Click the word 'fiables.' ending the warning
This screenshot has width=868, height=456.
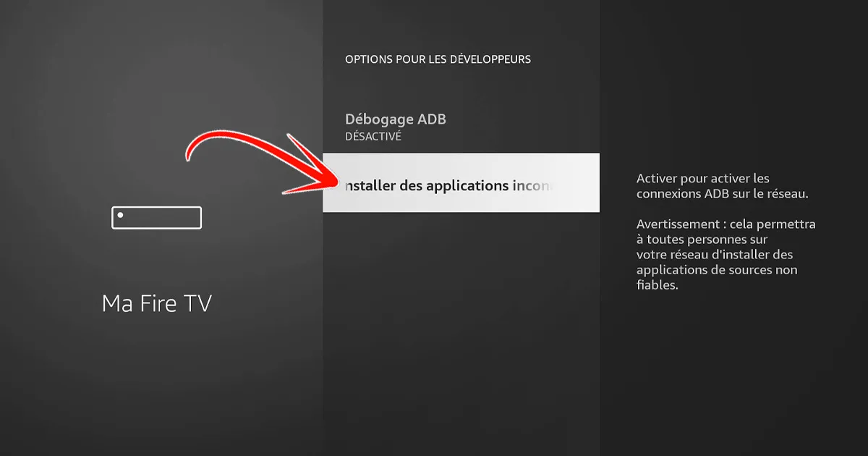point(657,285)
